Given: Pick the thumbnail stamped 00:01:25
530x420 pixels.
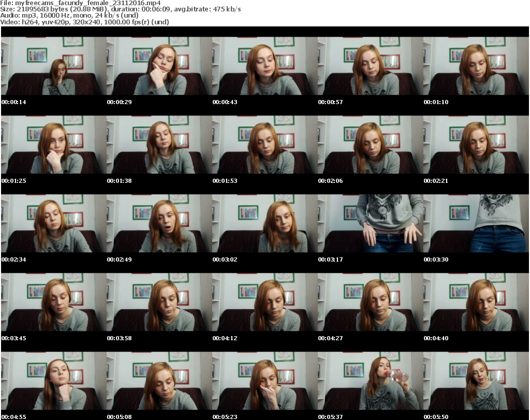Looking at the screenshot, I should (54, 144).
